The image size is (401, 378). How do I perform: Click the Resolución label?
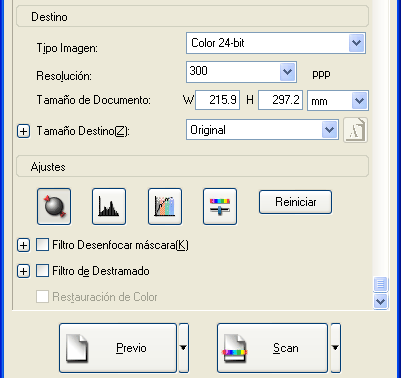(x=64, y=76)
